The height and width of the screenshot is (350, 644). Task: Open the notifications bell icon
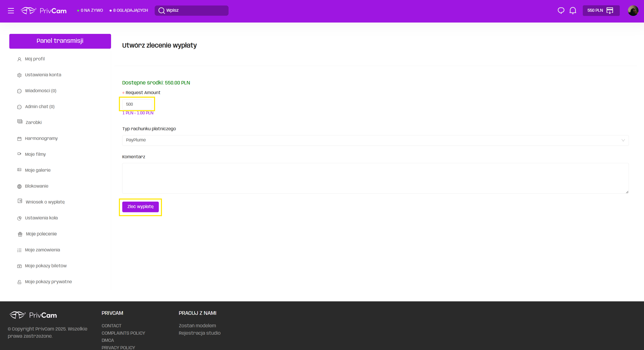(573, 10)
